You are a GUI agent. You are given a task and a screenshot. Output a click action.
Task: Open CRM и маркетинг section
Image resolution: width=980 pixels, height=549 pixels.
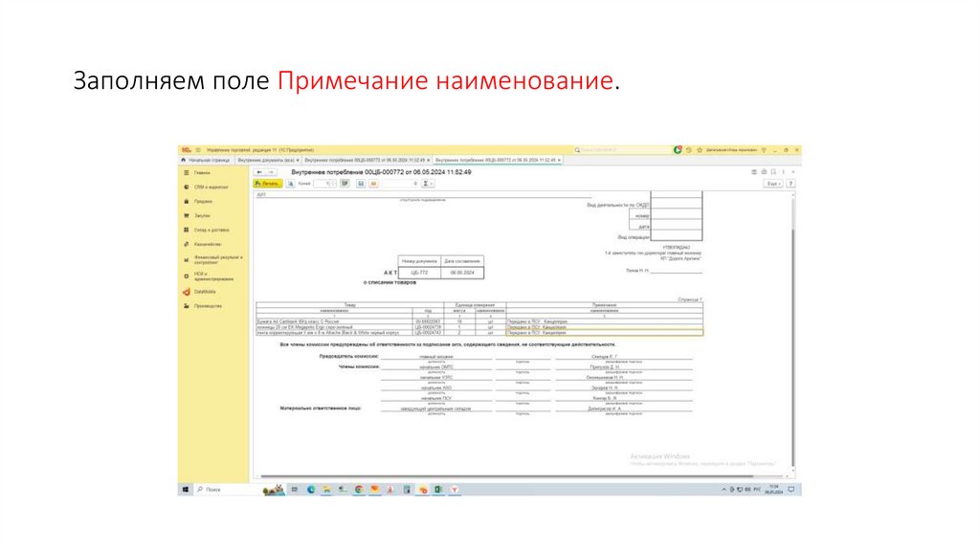pos(210,187)
